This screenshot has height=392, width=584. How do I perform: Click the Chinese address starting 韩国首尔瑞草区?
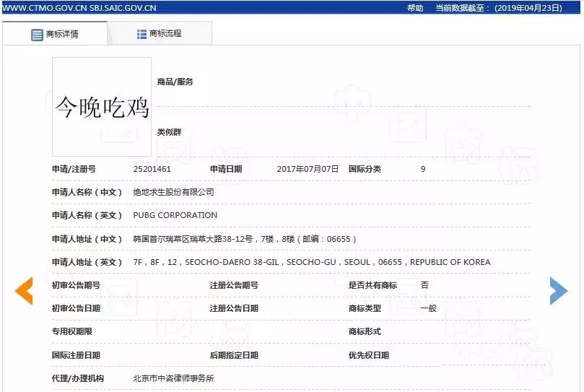point(244,239)
